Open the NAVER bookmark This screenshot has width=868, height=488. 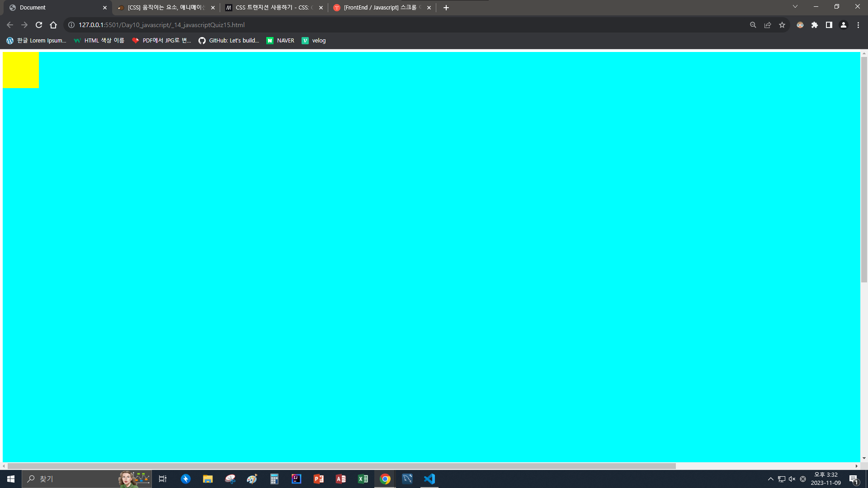[x=280, y=41]
